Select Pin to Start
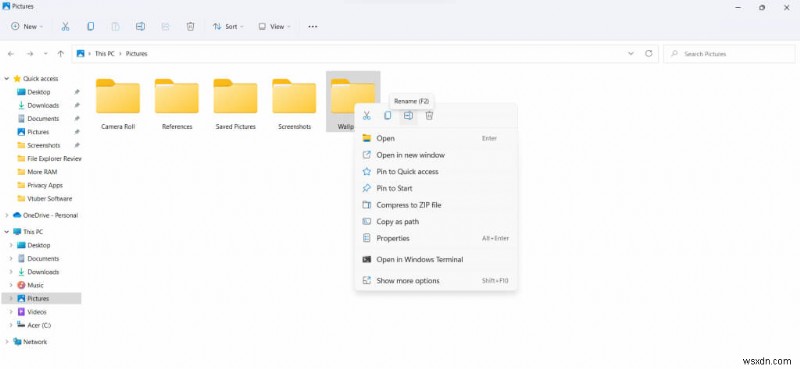Viewport: 800px width, 369px height. (x=436, y=188)
